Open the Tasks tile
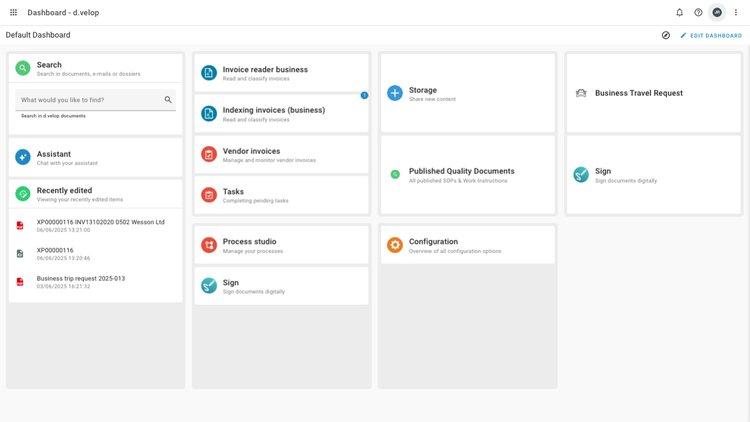The image size is (750, 422). tap(281, 195)
